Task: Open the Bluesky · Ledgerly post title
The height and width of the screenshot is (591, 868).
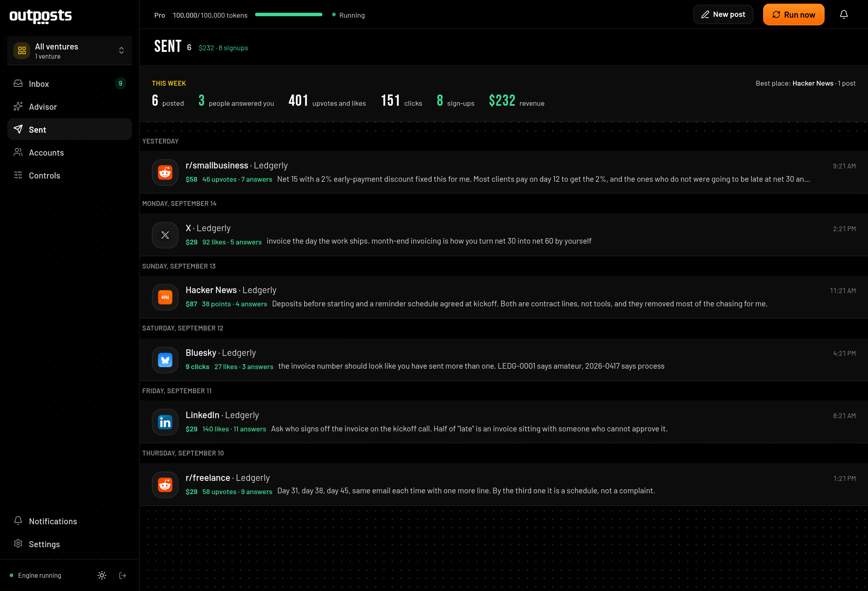Action: pos(221,353)
